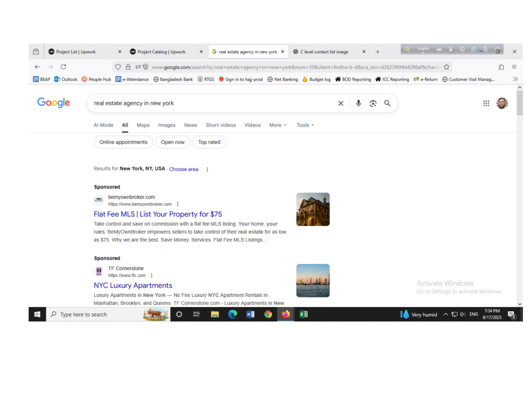
Task: Click the Firefox View icon left of the tabs
Action: [36, 52]
